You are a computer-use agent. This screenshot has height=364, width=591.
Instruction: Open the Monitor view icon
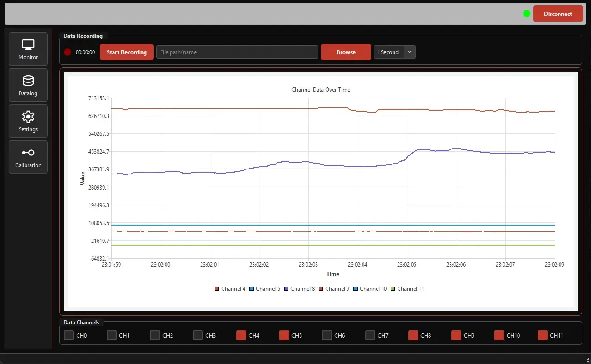pyautogui.click(x=28, y=45)
